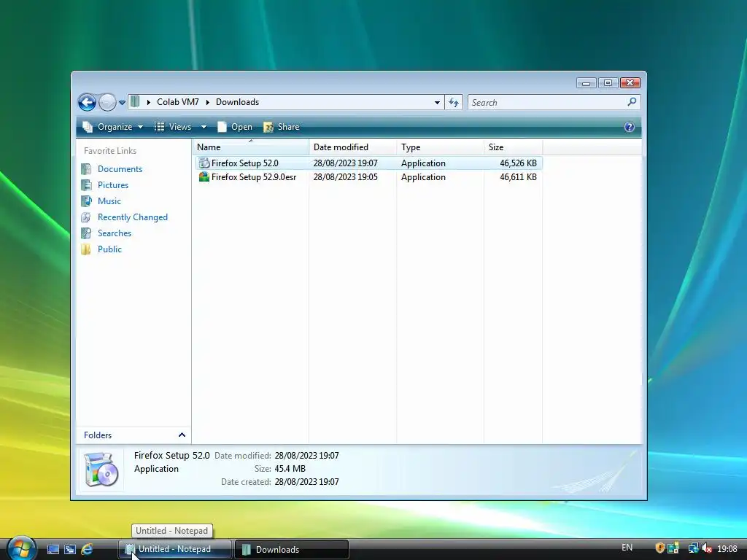Open Documents in Favorite Links
The width and height of the screenshot is (747, 560).
click(x=120, y=169)
